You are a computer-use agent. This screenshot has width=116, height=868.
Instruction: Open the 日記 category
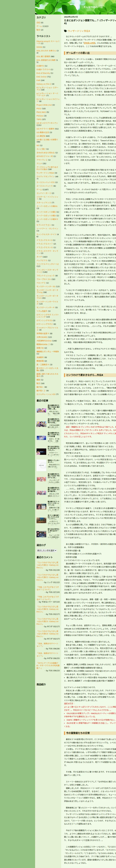tap(38, 23)
